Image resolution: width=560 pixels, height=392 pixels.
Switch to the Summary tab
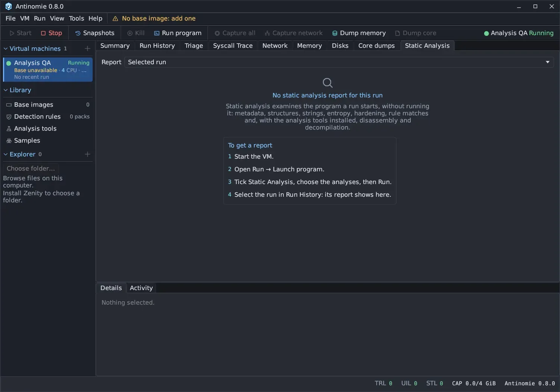pos(115,46)
